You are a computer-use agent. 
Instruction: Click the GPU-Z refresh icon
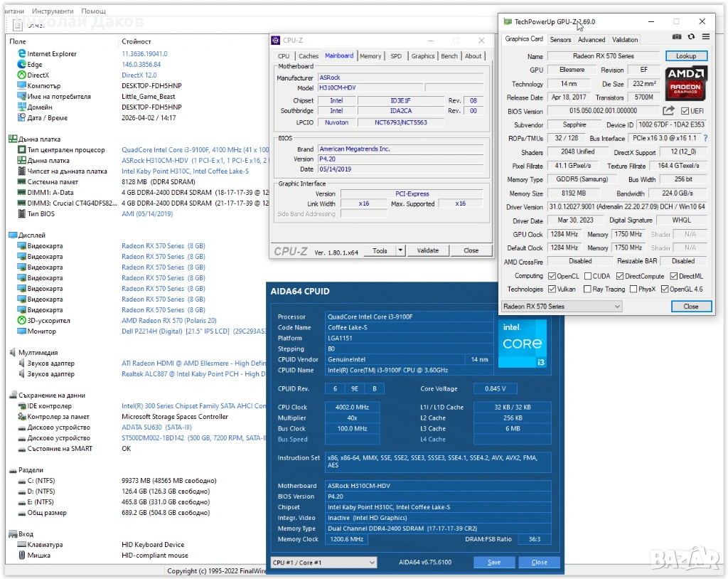click(691, 36)
